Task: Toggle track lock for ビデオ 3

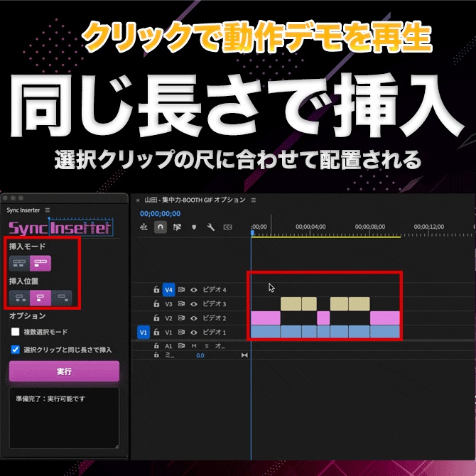Action: pos(156,303)
